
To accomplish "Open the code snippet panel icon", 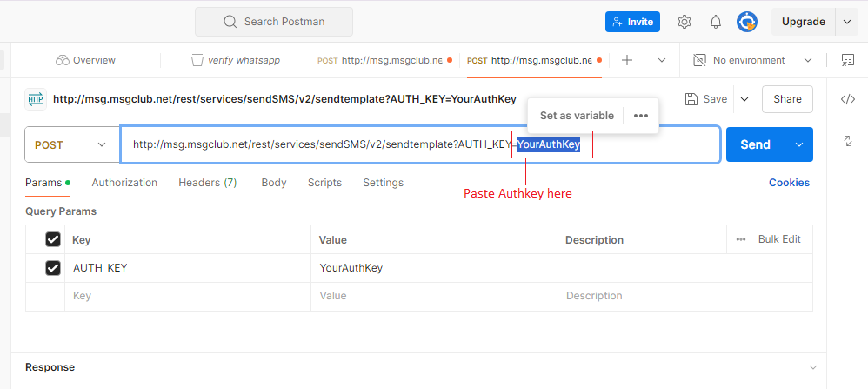I will (847, 99).
